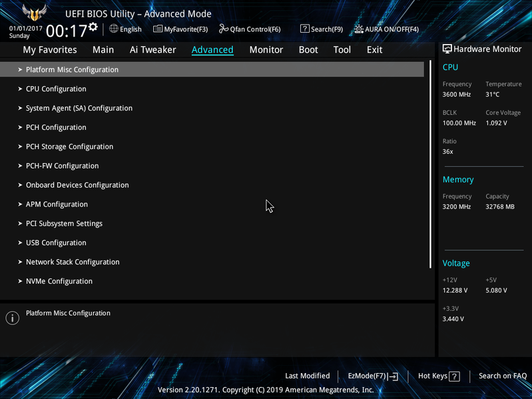Select the Advanced tab

click(x=212, y=50)
